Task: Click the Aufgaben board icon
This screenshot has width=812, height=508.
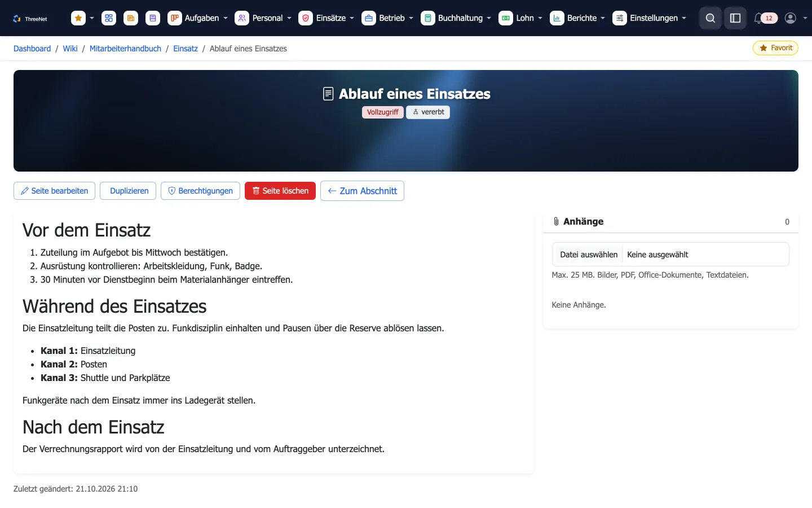Action: (175, 18)
